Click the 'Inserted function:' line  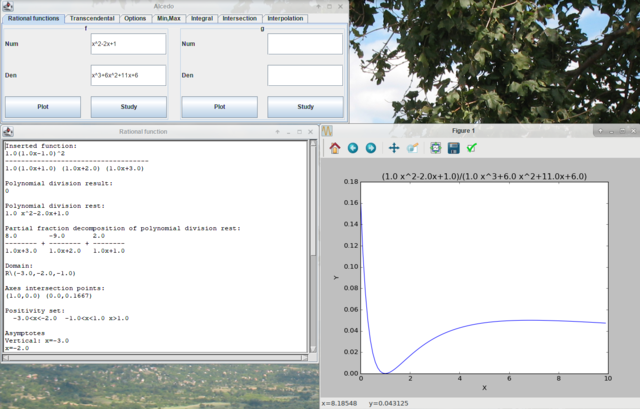pos(41,146)
